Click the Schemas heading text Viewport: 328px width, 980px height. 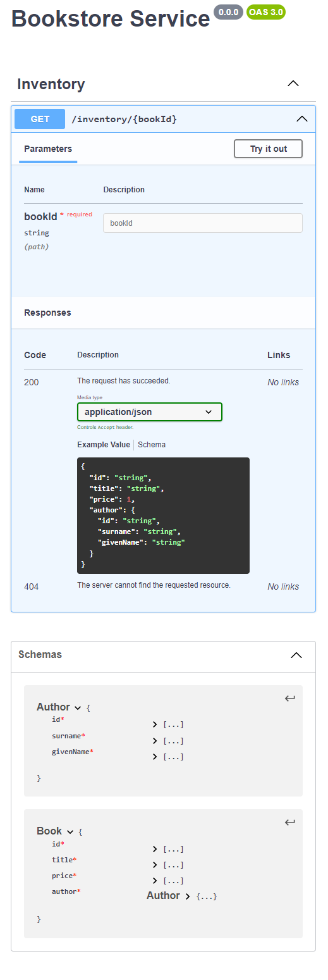[x=40, y=654]
